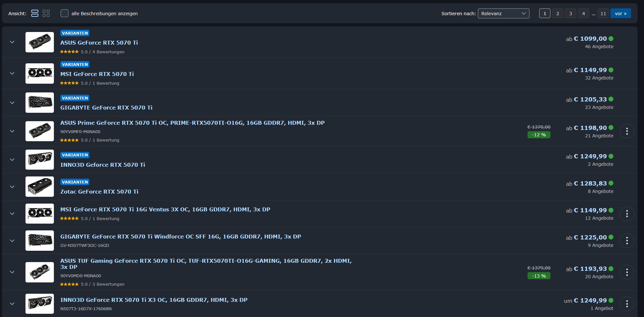Screen dimensions: 644x317
Task: Open more options menu for MSI Ventus 3X row
Action: [x=627, y=214]
